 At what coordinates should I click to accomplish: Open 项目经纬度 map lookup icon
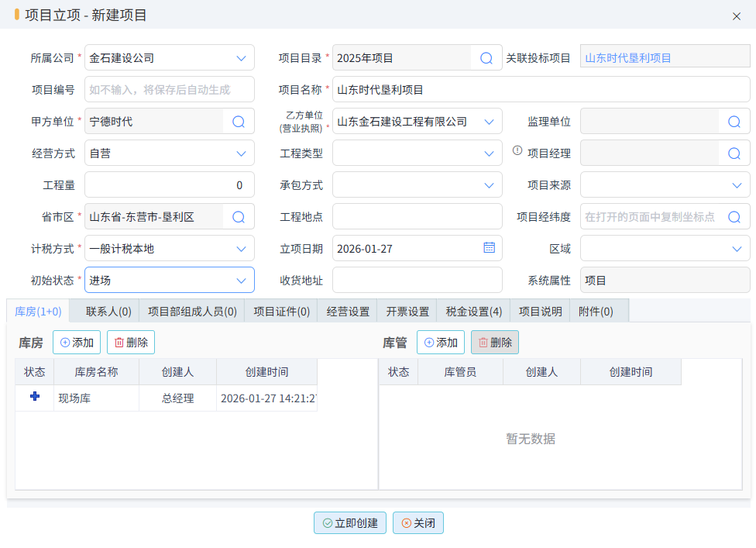tap(734, 217)
